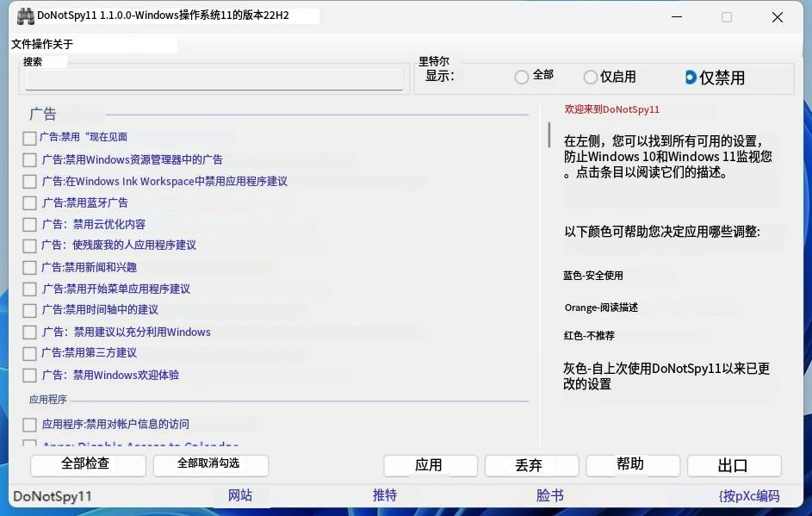Click the 应用程序 section header
This screenshot has height=516, width=812.
pyautogui.click(x=48, y=400)
